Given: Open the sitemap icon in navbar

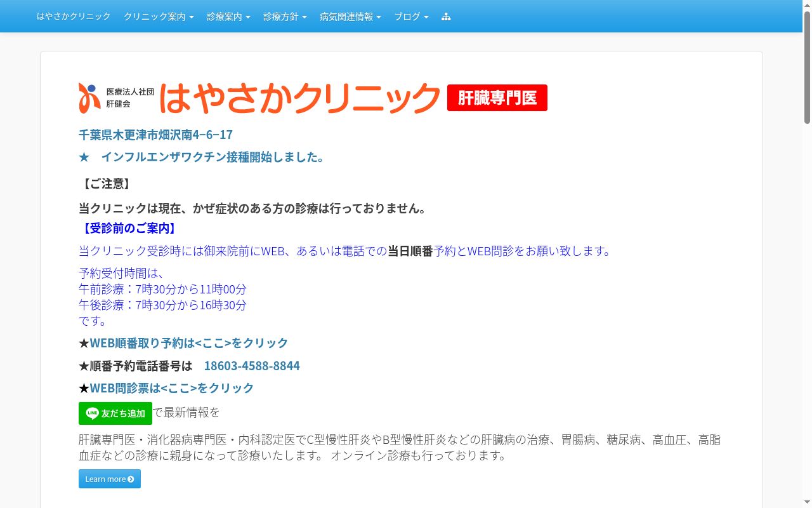Looking at the screenshot, I should pyautogui.click(x=446, y=17).
